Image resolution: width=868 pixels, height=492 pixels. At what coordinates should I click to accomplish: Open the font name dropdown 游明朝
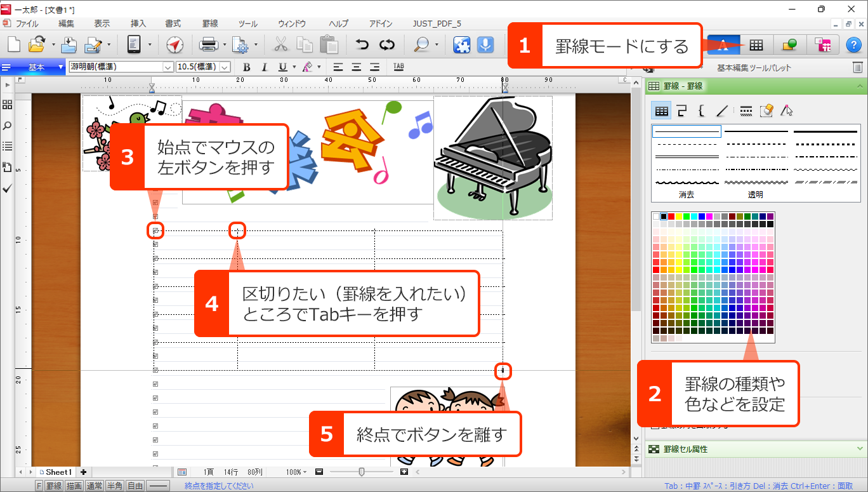[168, 67]
